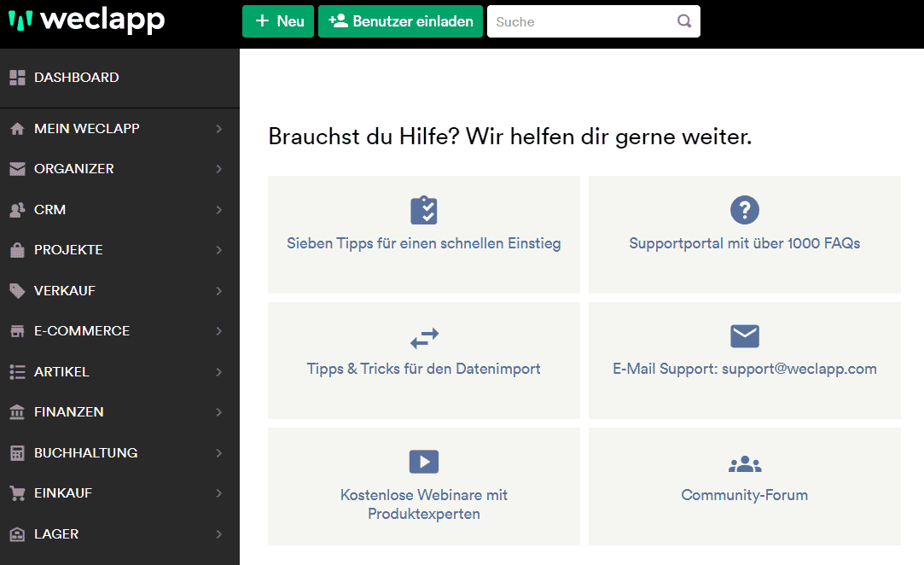Click the Artikel list icon
The width and height of the screenshot is (924, 565).
(18, 371)
